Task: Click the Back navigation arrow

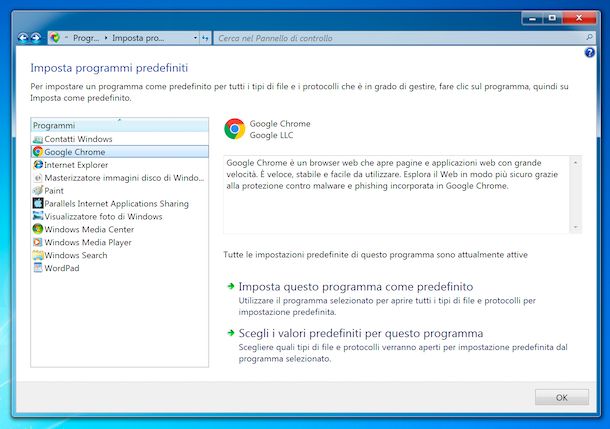Action: (23, 37)
